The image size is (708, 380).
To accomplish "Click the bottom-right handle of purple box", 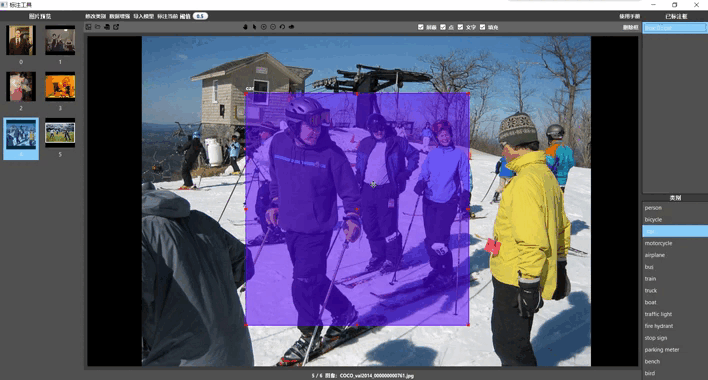I will (468, 325).
